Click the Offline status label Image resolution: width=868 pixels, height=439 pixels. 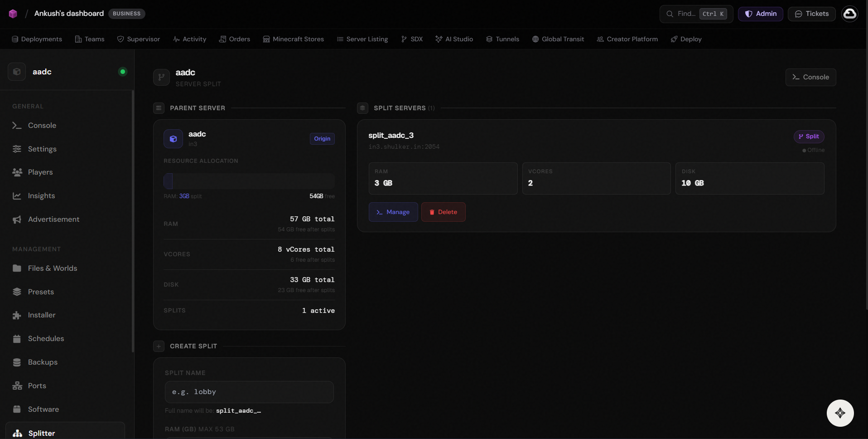[x=814, y=150]
